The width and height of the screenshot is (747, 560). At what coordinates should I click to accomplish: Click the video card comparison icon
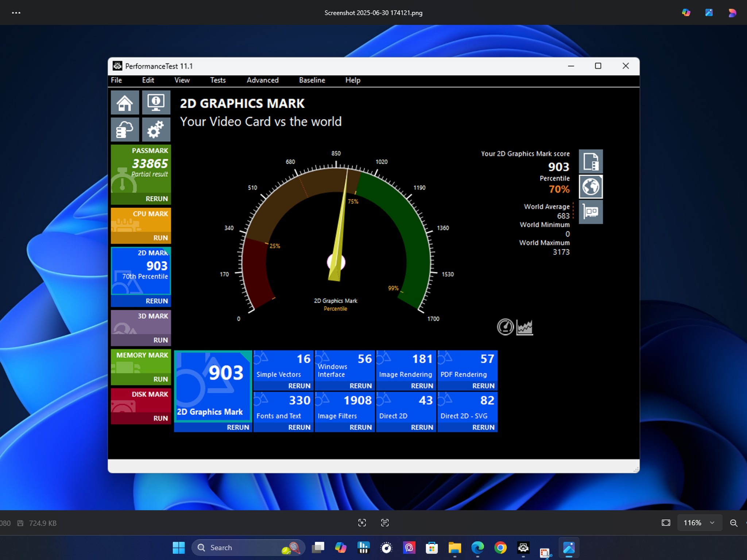591,212
